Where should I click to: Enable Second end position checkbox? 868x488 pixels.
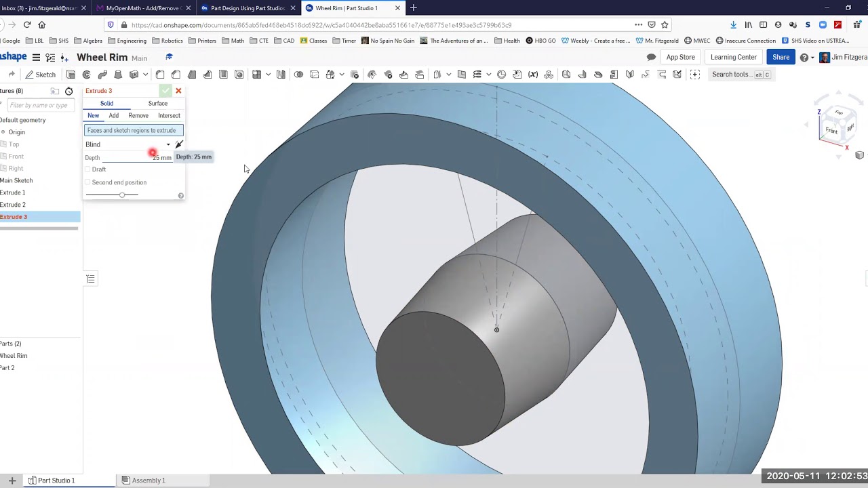point(87,182)
